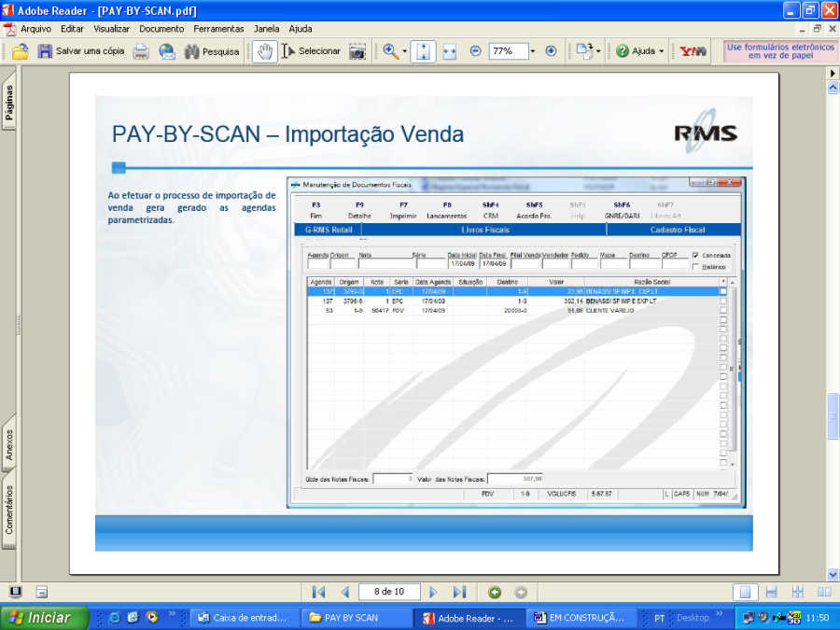Zoom in with plus button
The height and width of the screenshot is (630, 840).
[x=551, y=51]
